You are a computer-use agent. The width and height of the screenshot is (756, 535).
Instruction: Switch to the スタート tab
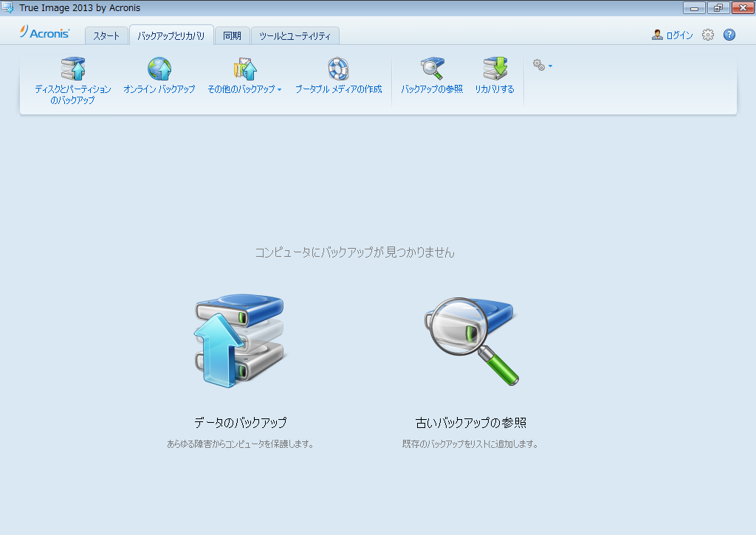tap(106, 35)
